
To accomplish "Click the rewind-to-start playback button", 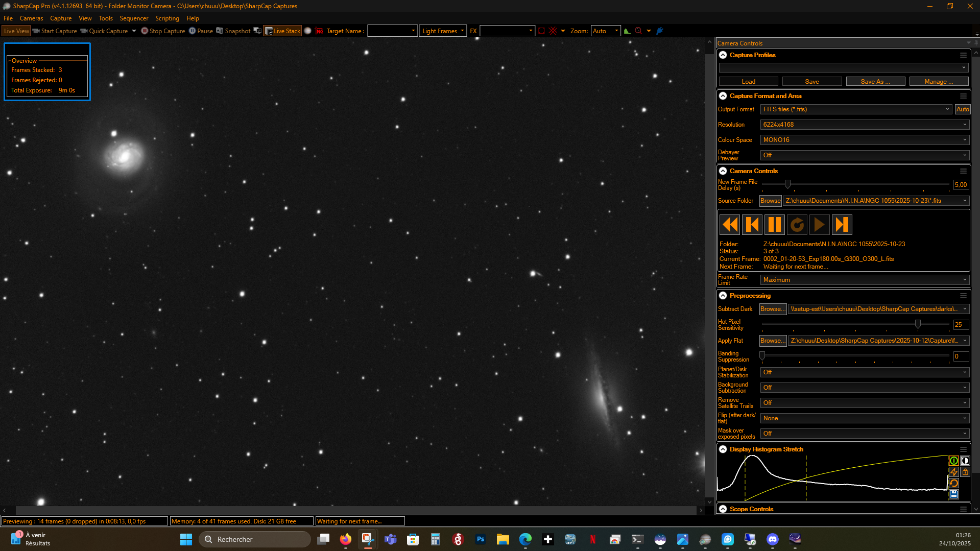I will (730, 225).
